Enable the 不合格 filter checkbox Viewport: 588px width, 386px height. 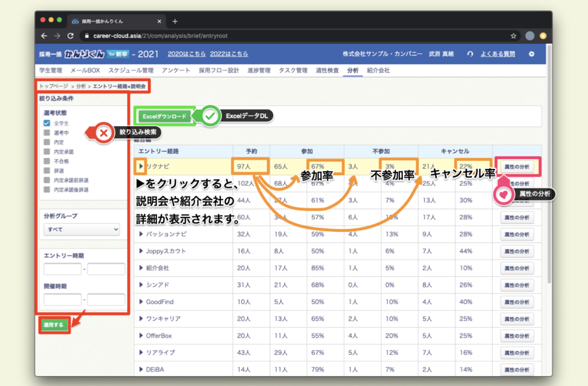coord(47,161)
